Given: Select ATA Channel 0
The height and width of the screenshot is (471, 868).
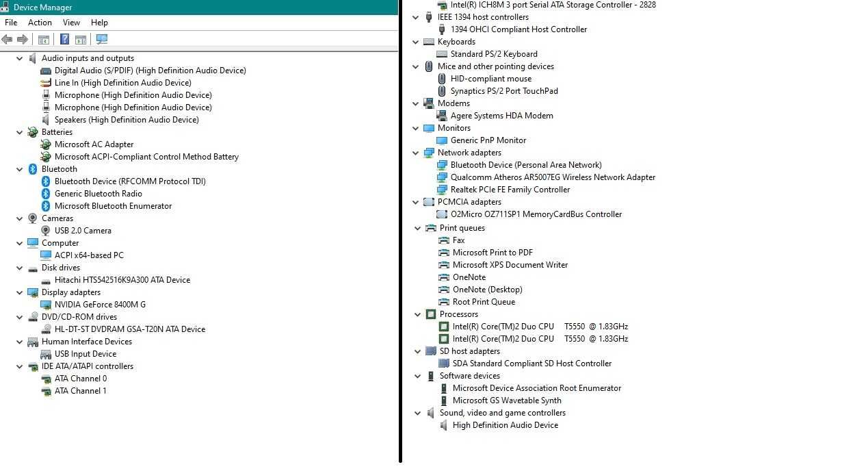Looking at the screenshot, I should click(x=81, y=379).
